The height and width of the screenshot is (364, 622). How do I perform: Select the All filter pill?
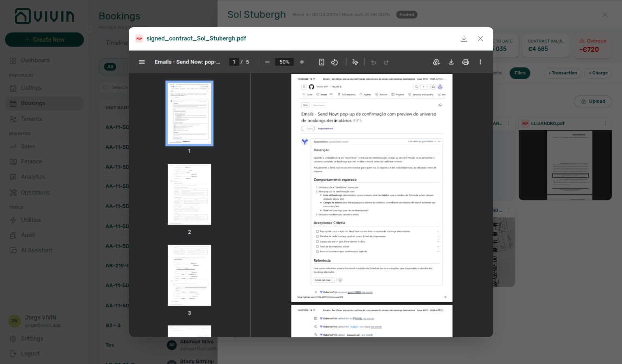[x=110, y=67]
